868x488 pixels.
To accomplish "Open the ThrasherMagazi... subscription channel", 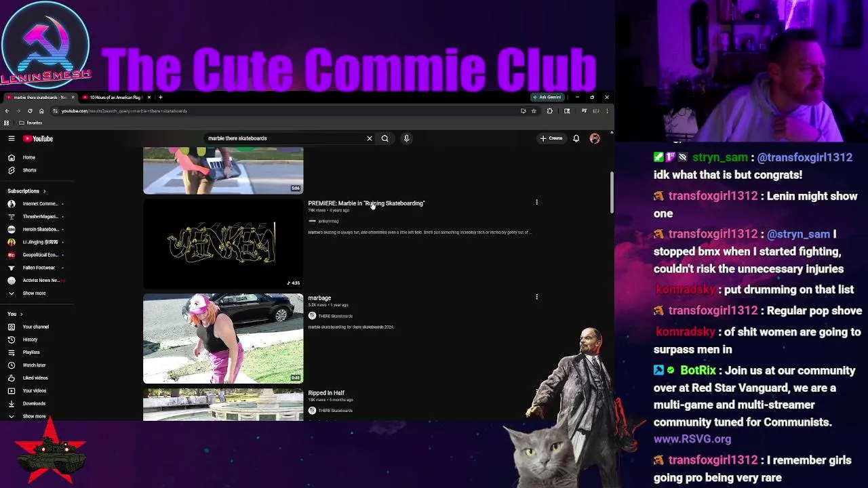I will click(35, 217).
